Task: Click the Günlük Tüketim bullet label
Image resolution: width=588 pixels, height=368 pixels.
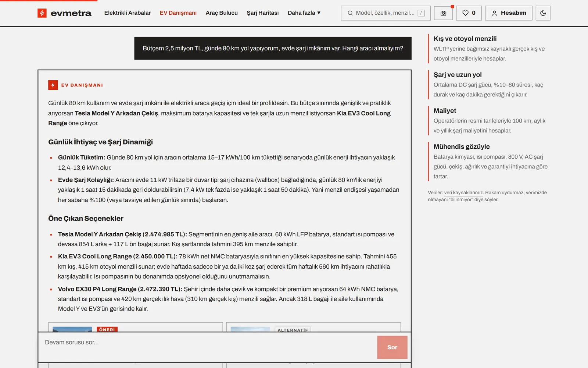Action: (82, 158)
